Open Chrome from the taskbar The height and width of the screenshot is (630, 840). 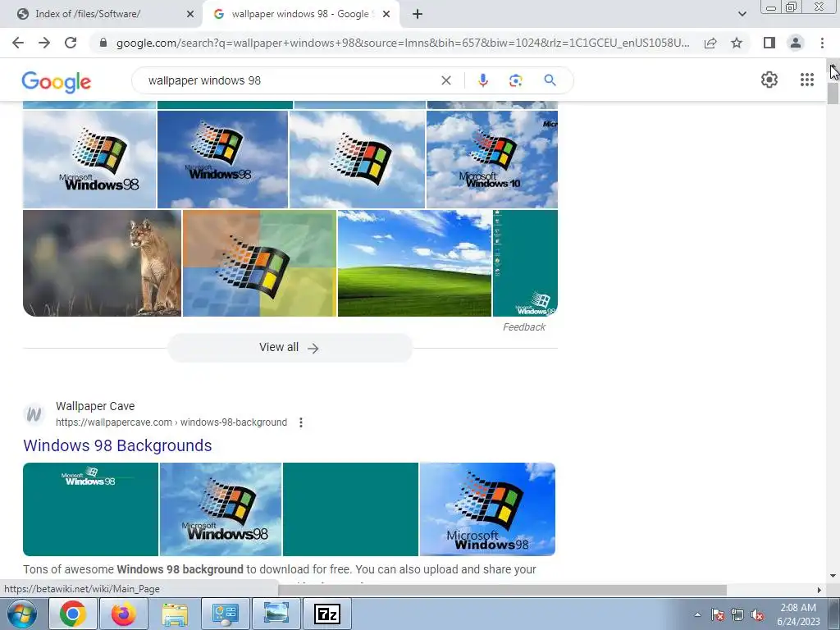[73, 614]
